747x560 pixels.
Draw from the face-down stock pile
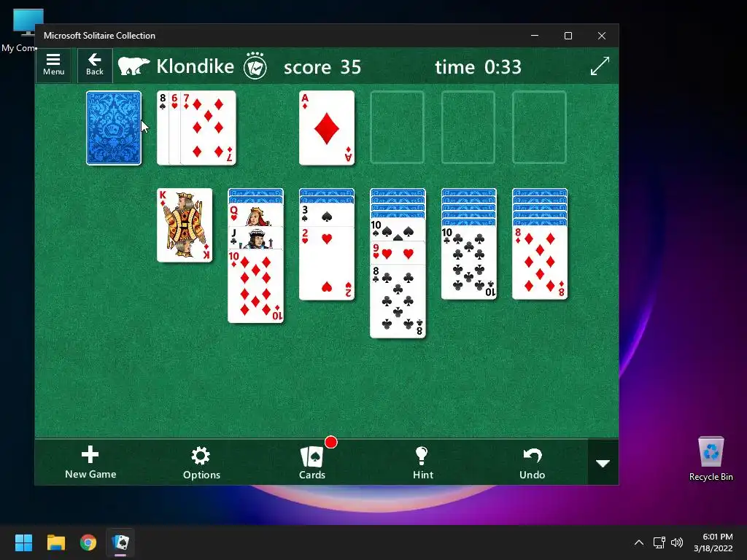(114, 128)
